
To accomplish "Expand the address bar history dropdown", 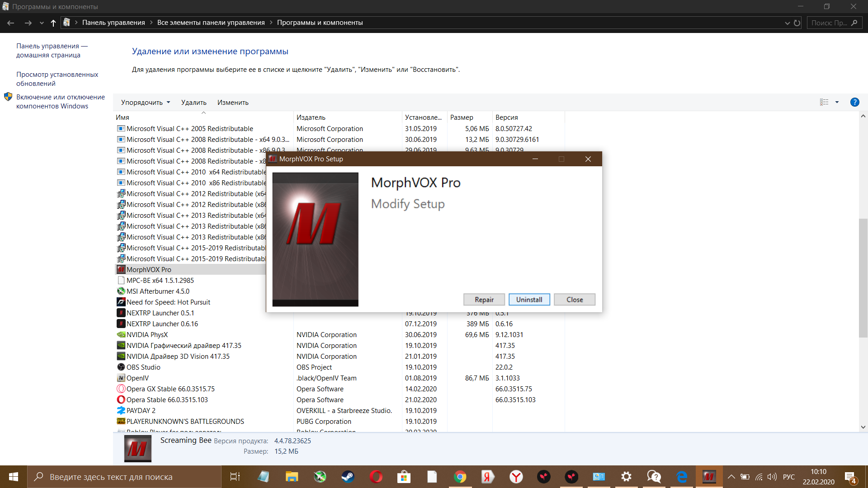I will coord(787,23).
